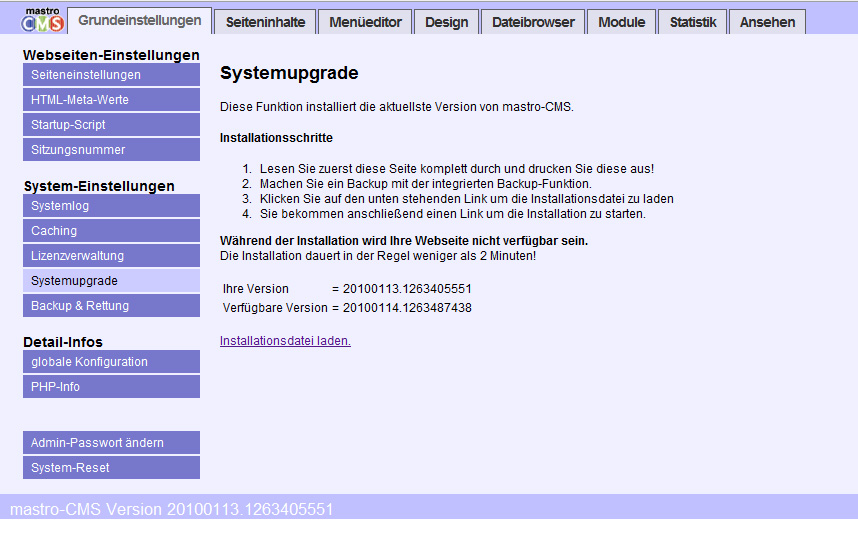
Task: Follow the Installationsdatei laden link
Action: pyautogui.click(x=285, y=340)
